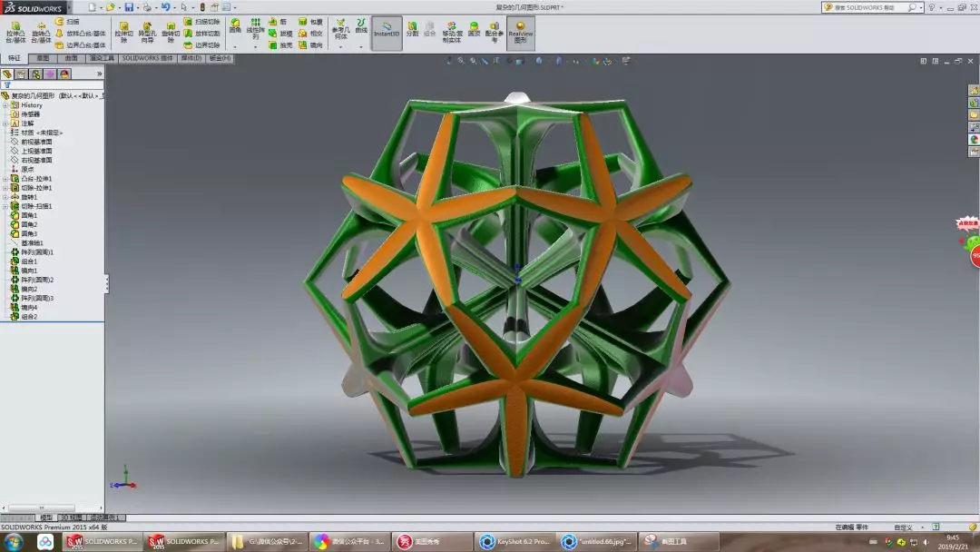Expand the 注解 (Annotations) tree node
The height and width of the screenshot is (552, 980).
point(5,123)
